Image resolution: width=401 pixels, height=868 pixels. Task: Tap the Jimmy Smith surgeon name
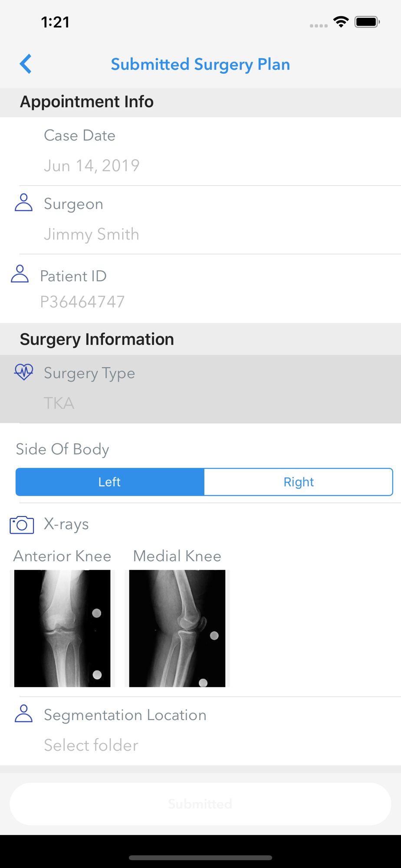pyautogui.click(x=92, y=234)
